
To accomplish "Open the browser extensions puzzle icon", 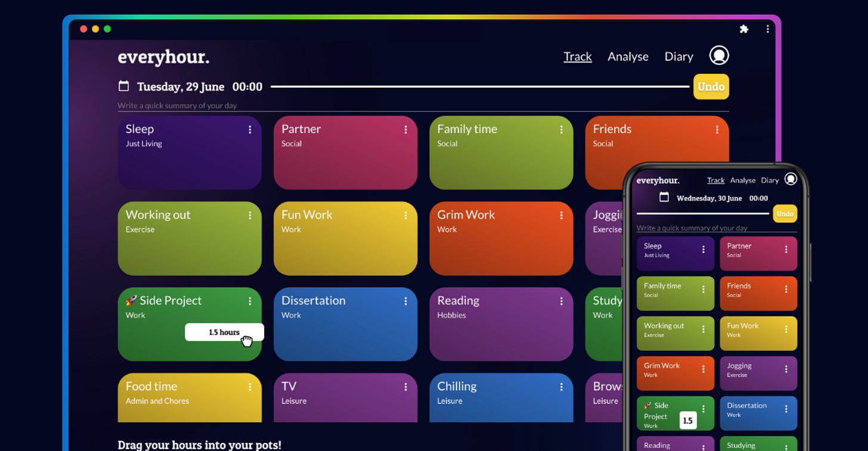I will tap(743, 29).
